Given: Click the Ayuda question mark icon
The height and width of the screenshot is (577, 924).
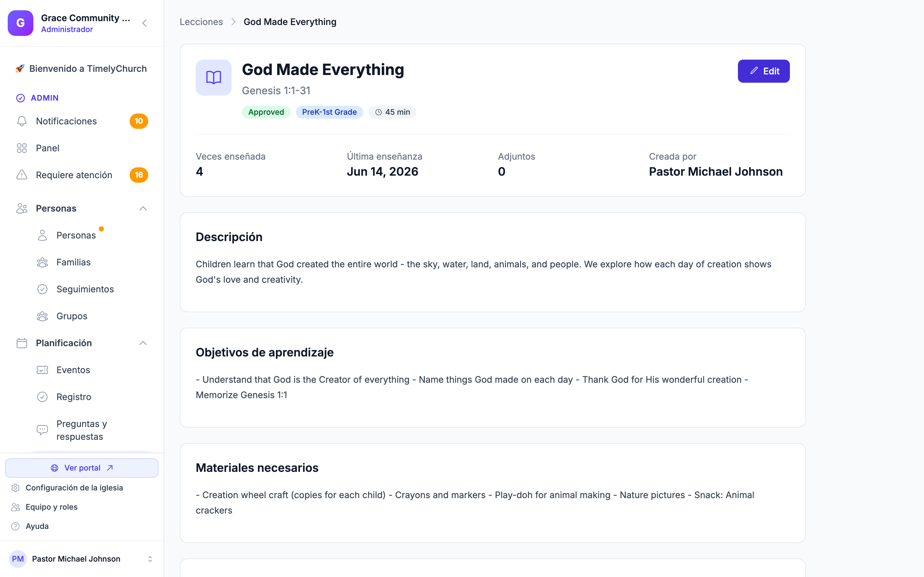Looking at the screenshot, I should [15, 526].
